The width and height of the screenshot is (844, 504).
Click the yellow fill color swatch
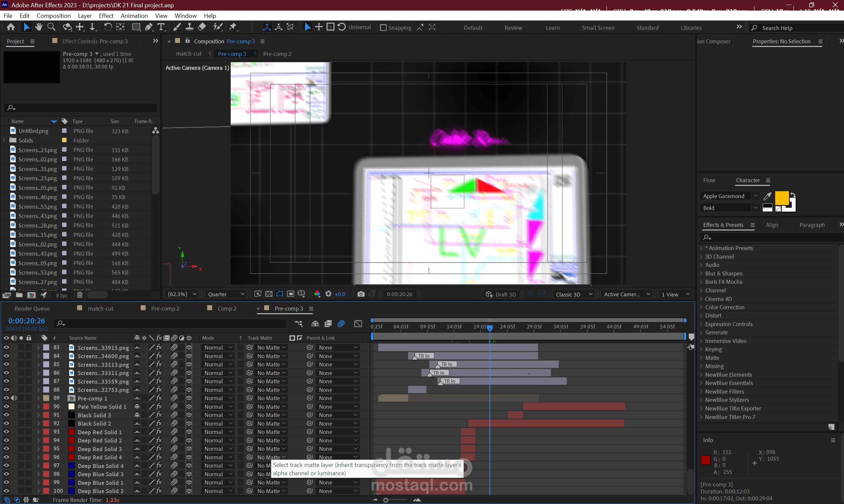pos(781,198)
